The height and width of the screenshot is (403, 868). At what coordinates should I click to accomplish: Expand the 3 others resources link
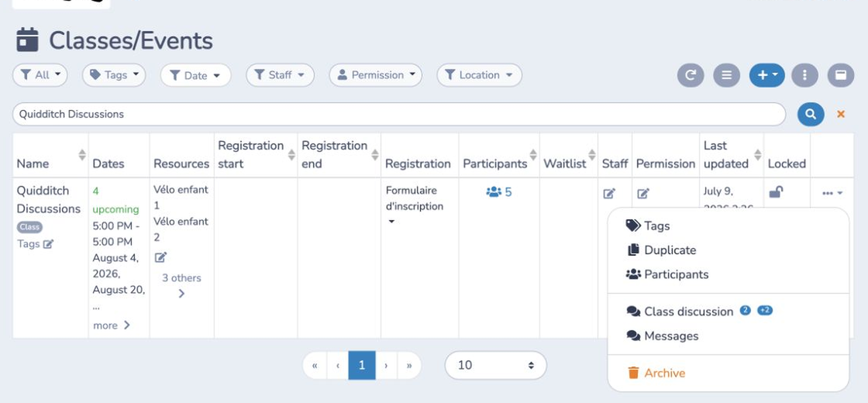coord(181,286)
